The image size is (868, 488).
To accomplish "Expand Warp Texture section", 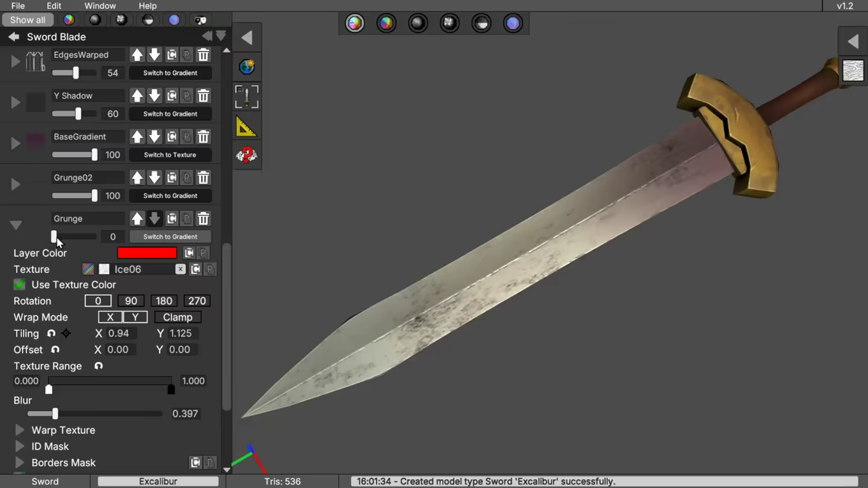I will coord(19,430).
